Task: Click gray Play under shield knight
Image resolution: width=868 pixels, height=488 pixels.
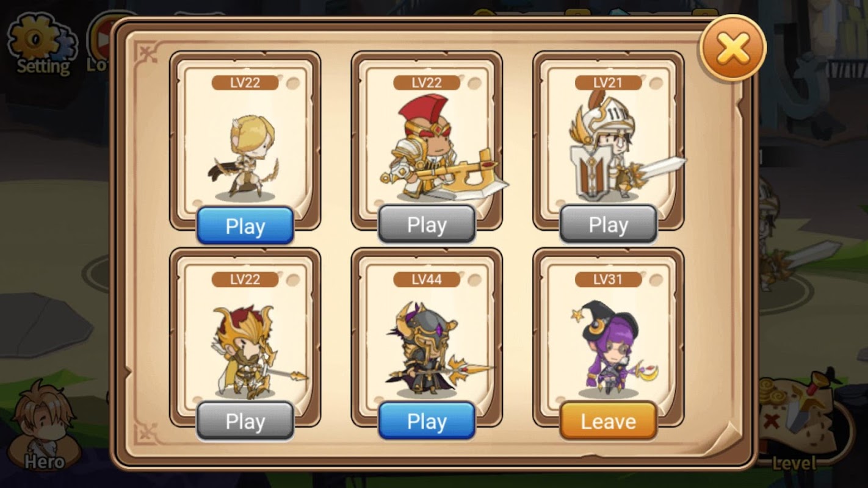Action: coord(609,224)
